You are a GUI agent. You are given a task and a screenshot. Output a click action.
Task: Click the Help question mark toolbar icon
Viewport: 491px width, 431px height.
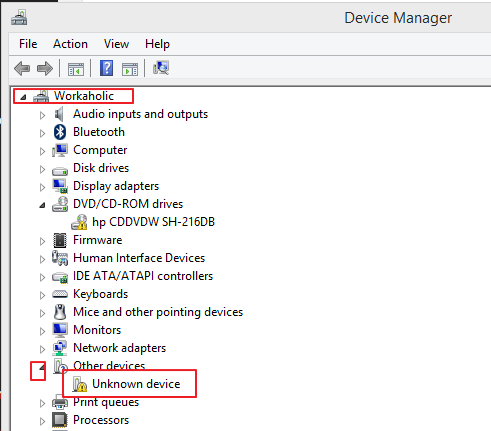(x=107, y=68)
